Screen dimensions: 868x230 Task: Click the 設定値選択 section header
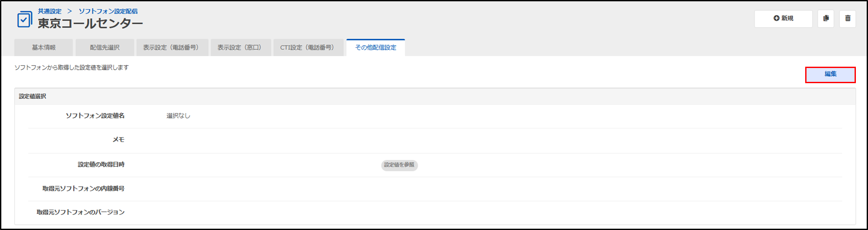[32, 97]
